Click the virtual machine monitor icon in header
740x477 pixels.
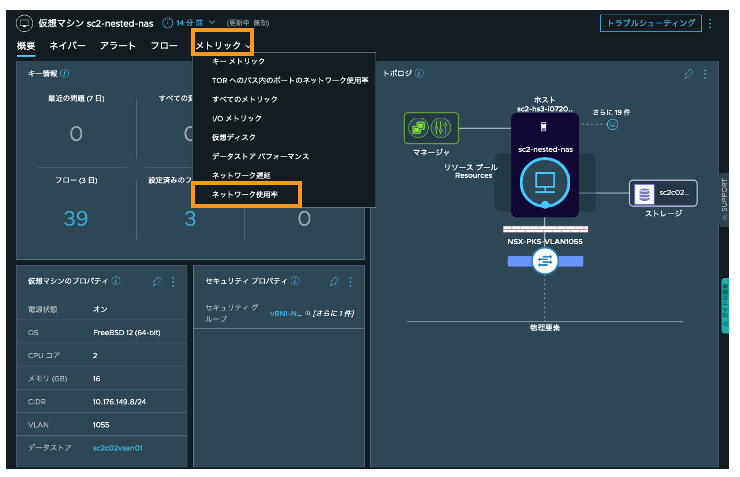[24, 23]
